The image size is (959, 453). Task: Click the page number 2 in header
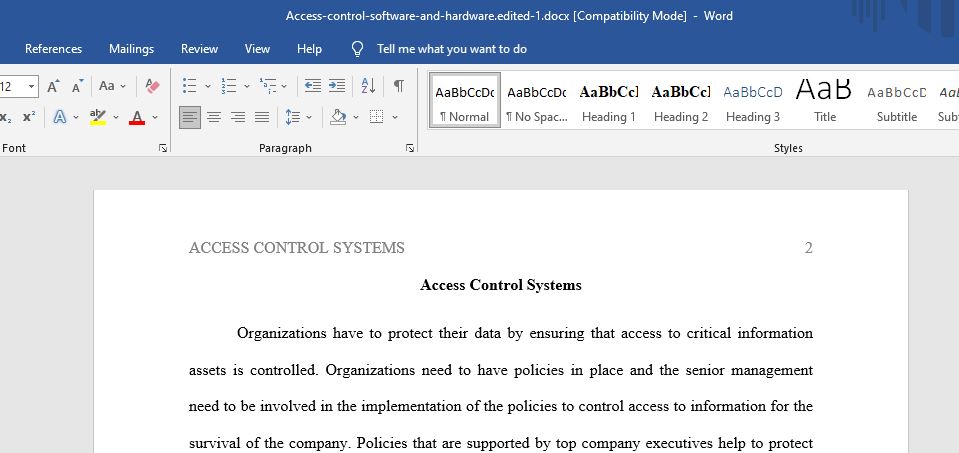point(809,248)
